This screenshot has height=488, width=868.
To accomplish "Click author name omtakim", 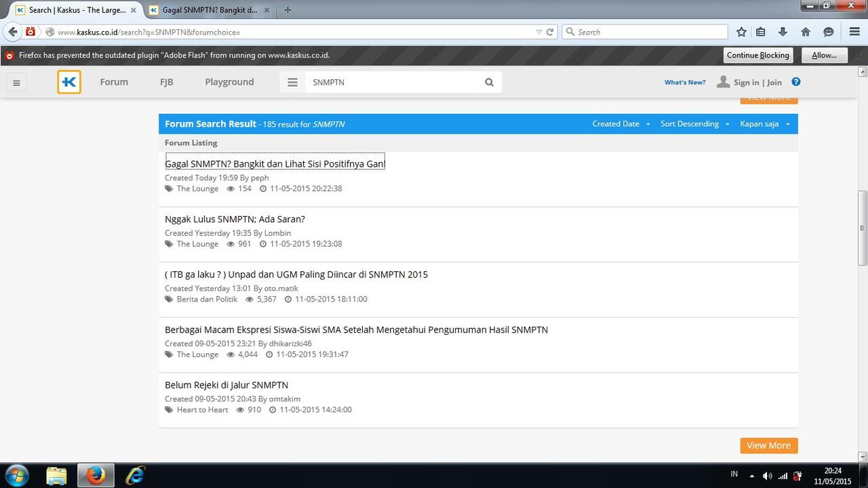I will click(x=284, y=399).
